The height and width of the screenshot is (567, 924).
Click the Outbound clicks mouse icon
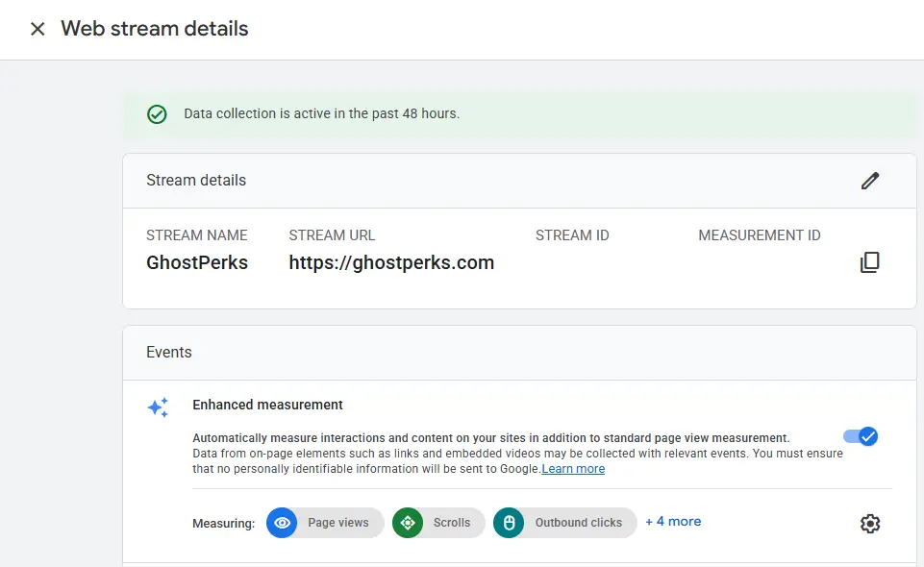[x=509, y=523]
